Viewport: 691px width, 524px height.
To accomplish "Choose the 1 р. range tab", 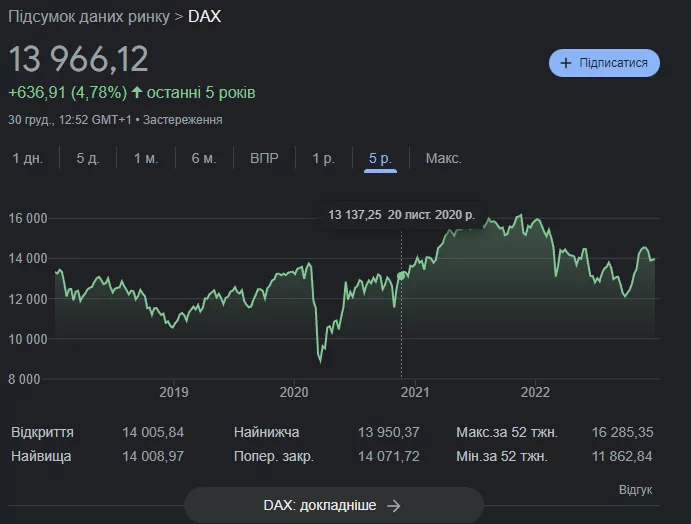I will point(323,158).
